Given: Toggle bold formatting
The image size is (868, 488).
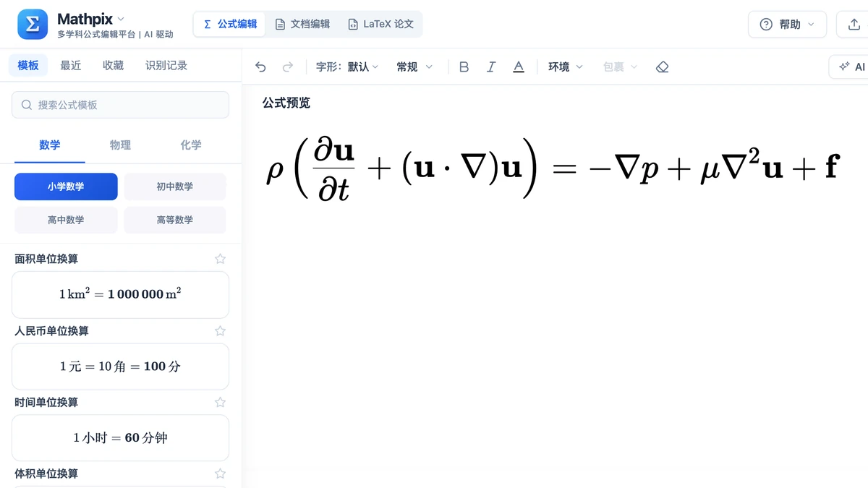Looking at the screenshot, I should pos(464,67).
